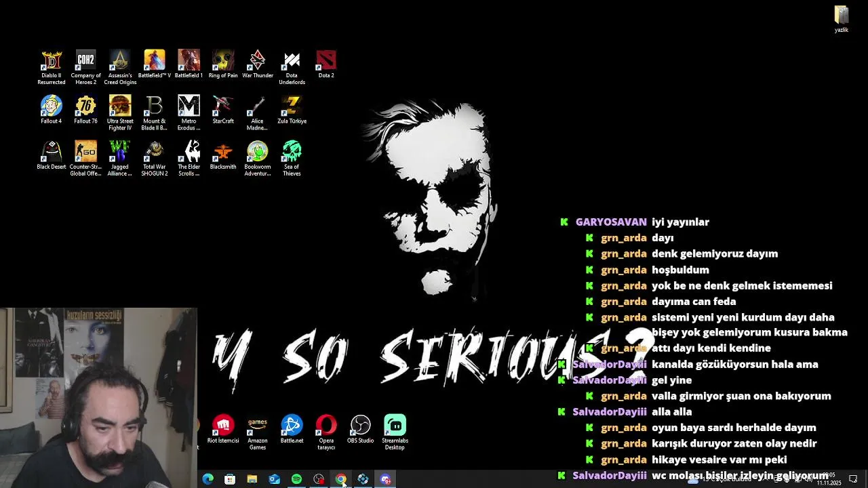Screen dimensions: 868x488
Task: Click chat message 'dayıma can feda'
Action: (694, 302)
